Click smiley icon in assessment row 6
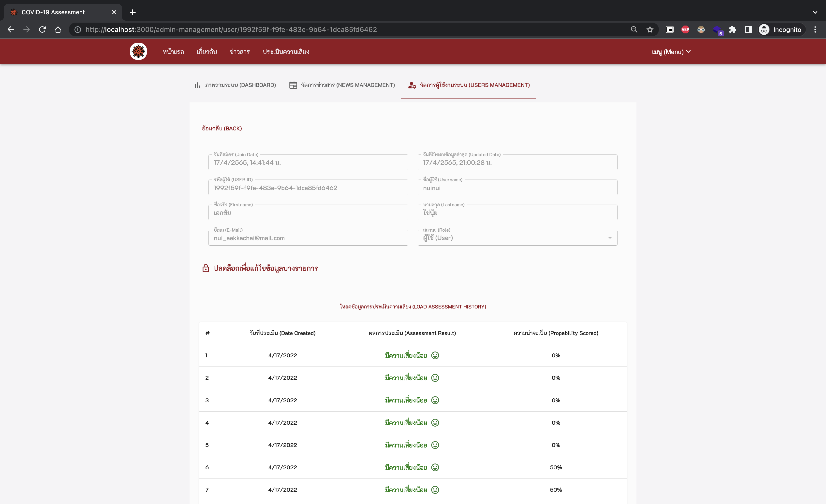 click(x=435, y=467)
